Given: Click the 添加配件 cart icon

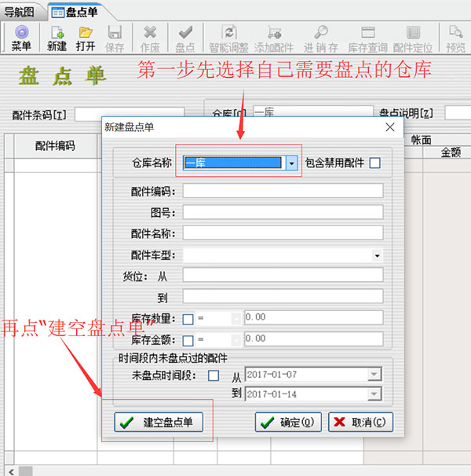Looking at the screenshot, I should [x=274, y=32].
